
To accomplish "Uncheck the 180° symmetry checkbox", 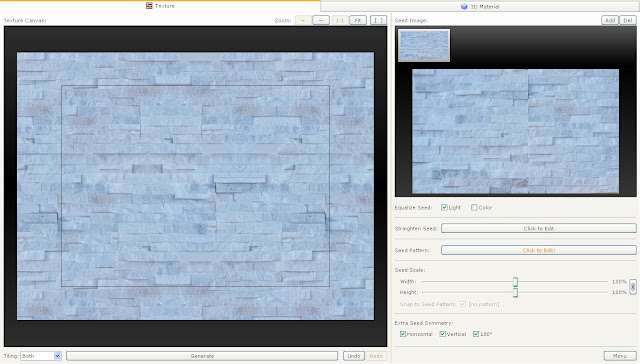I will point(476,334).
